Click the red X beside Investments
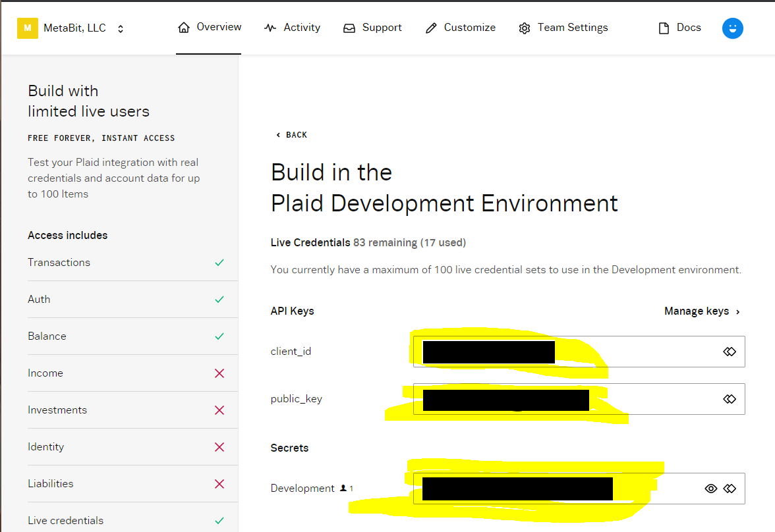 click(x=219, y=410)
